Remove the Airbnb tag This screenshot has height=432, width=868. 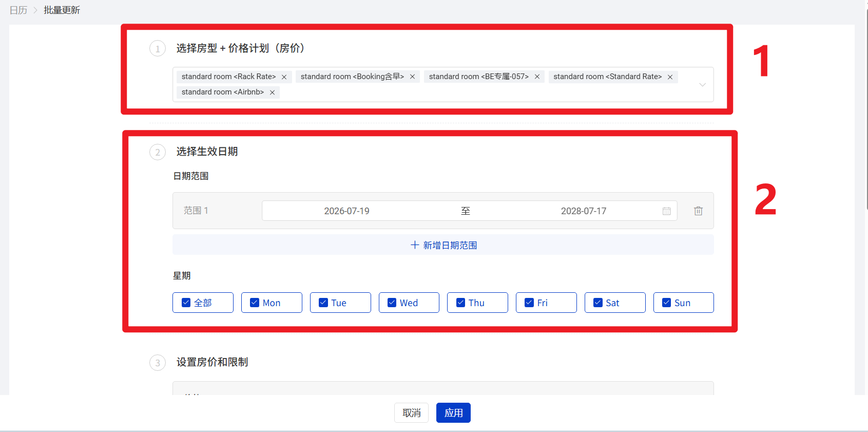tap(272, 92)
